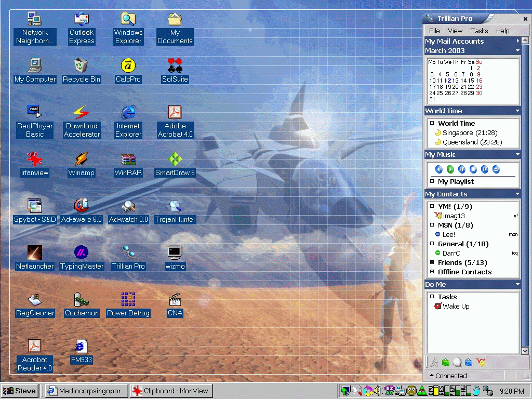
Task: Click the volume speaker tray icon
Action: pos(377,391)
